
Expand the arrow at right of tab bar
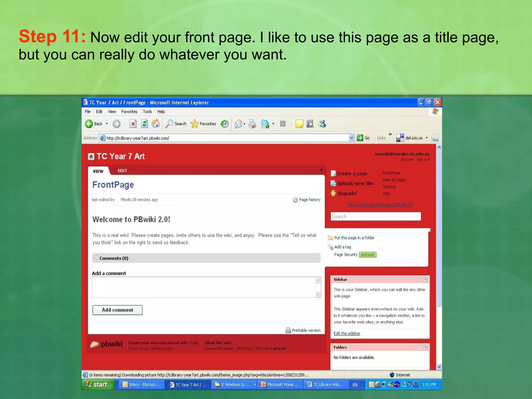pyautogui.click(x=321, y=170)
